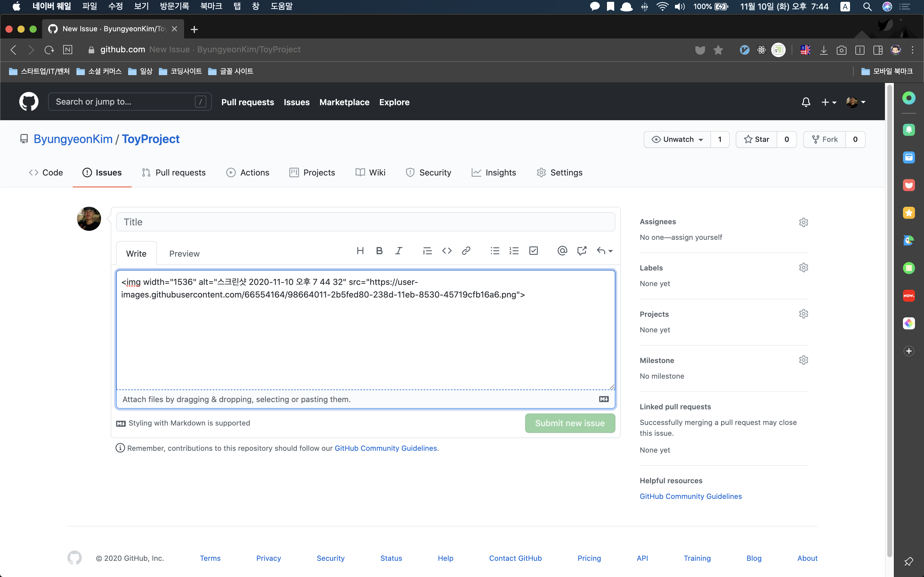Bookmark page with address bar star
Viewport: 924px width, 577px height.
click(718, 50)
